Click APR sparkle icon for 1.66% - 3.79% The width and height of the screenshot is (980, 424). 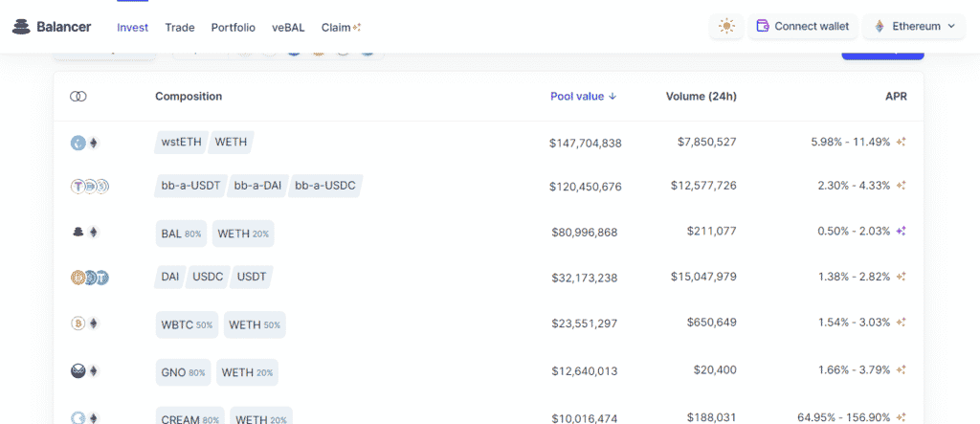902,369
